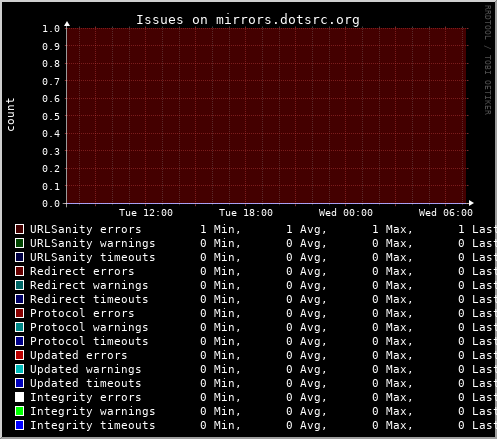Click the 0.2 y-axis tick value
This screenshot has height=439, width=497.
51,169
